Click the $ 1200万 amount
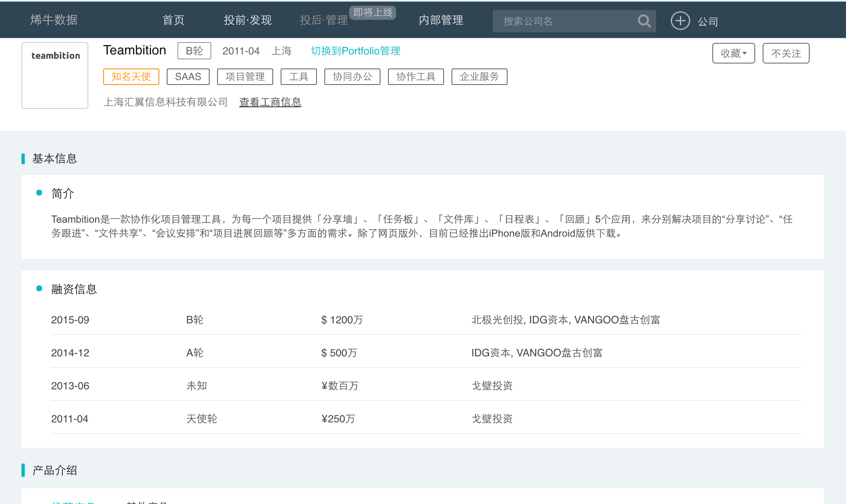The width and height of the screenshot is (846, 504). 342,320
